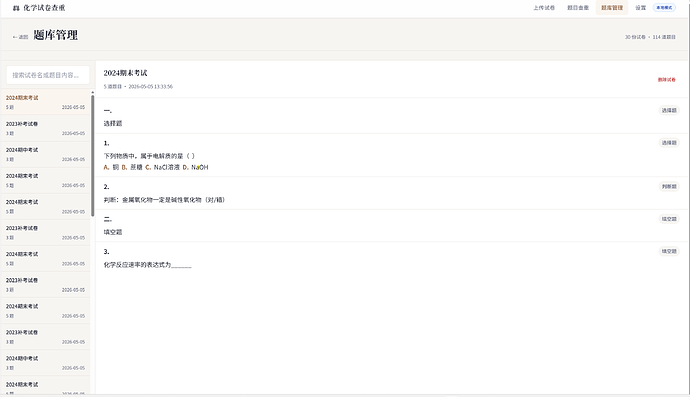Viewport: 690px width, 397px height.
Task: Click the 选择题 tag on section 一
Action: click(669, 110)
